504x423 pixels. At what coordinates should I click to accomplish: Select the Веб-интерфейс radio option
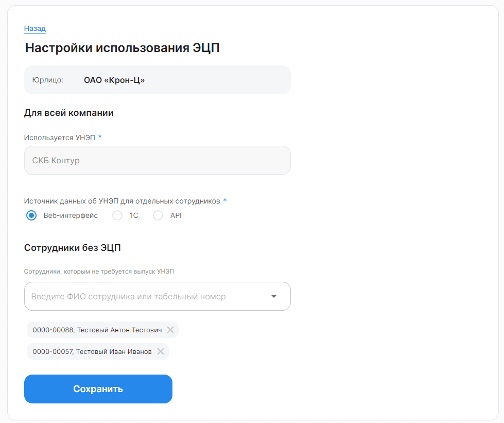31,215
